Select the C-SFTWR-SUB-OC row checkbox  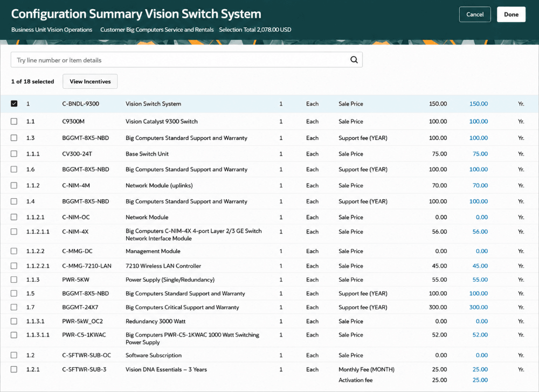coord(14,355)
